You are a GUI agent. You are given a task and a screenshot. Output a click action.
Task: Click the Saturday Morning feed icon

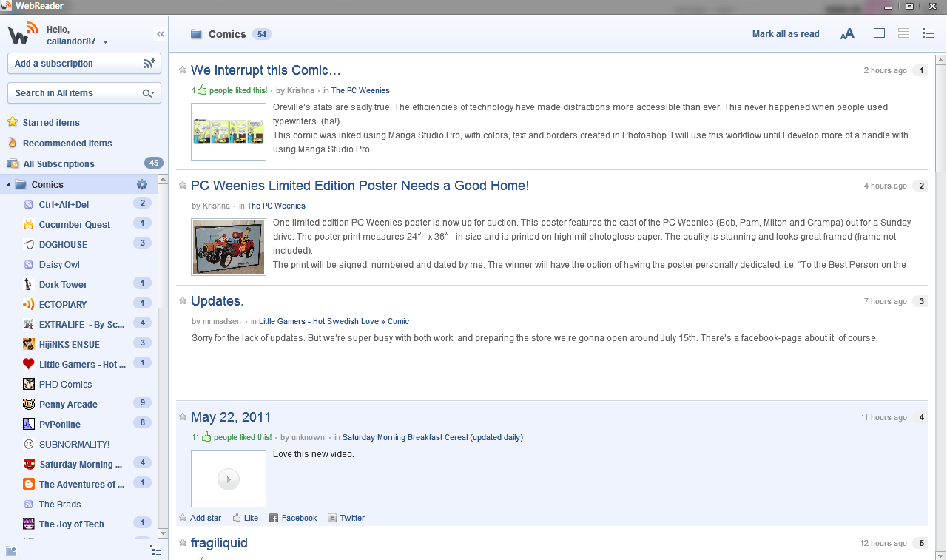coord(29,464)
